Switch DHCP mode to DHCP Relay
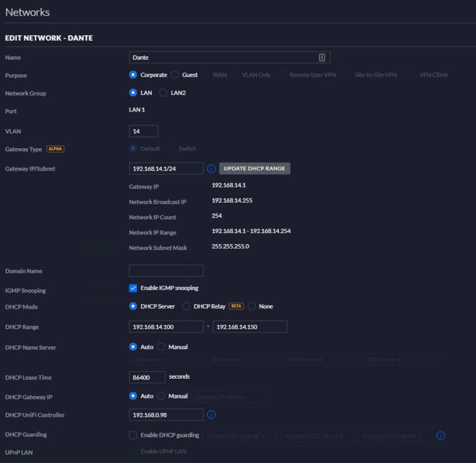Screen dimensions: 476x463 tap(186, 306)
